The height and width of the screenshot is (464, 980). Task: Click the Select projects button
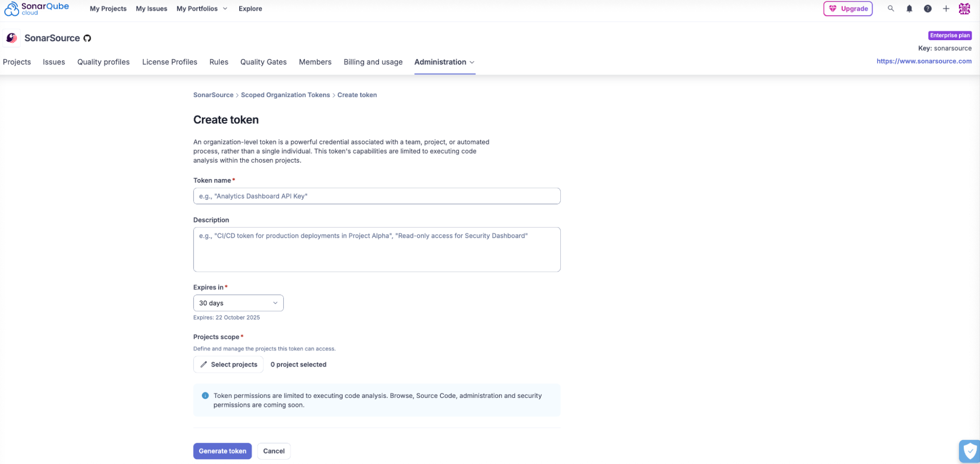(x=228, y=365)
